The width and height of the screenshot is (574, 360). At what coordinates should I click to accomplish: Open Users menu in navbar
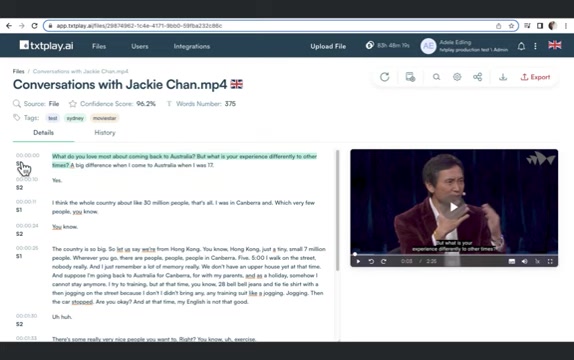point(140,46)
